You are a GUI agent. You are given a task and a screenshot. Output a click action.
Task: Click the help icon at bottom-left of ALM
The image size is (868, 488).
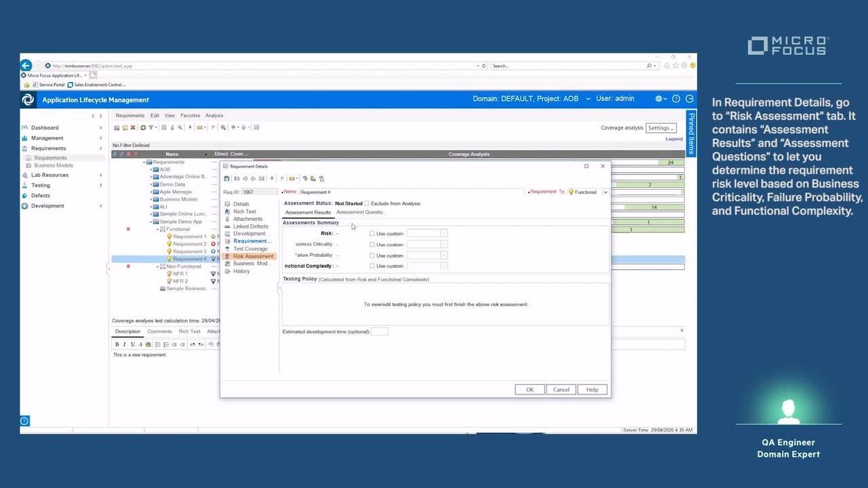[x=24, y=421]
